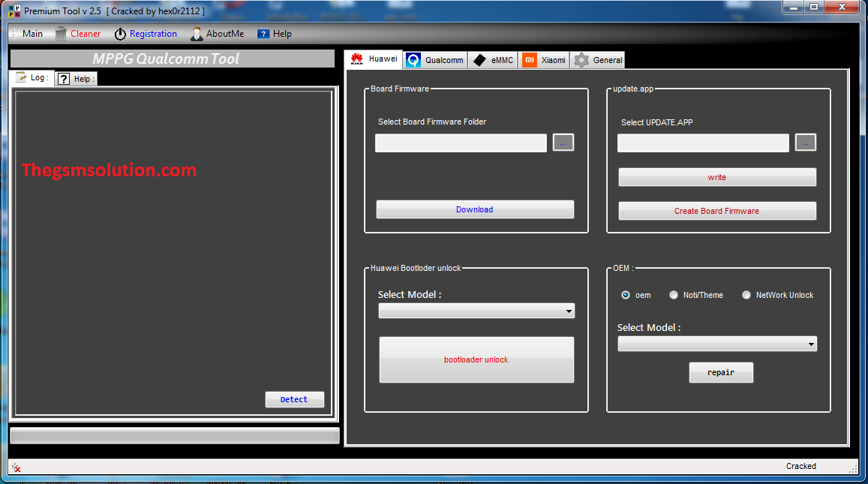This screenshot has width=868, height=484.
Task: Click the UPDATE.APP path field
Action: coord(704,143)
